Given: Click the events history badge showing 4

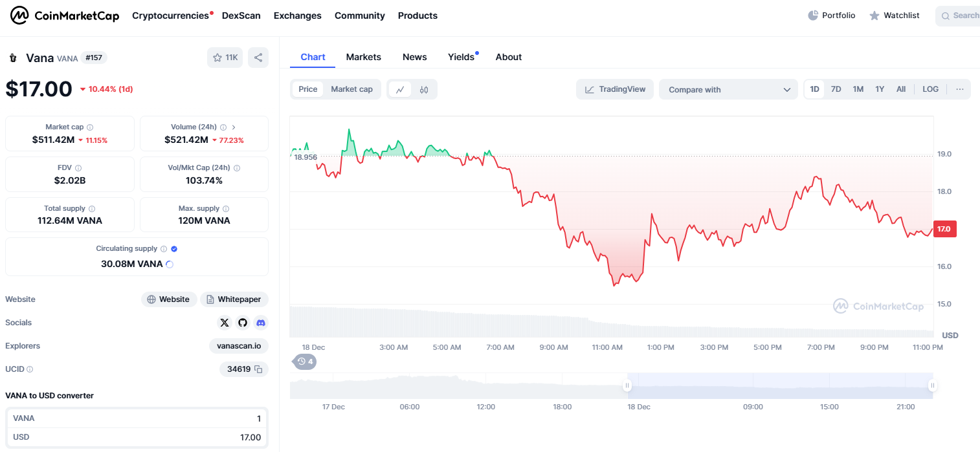Looking at the screenshot, I should coord(305,361).
